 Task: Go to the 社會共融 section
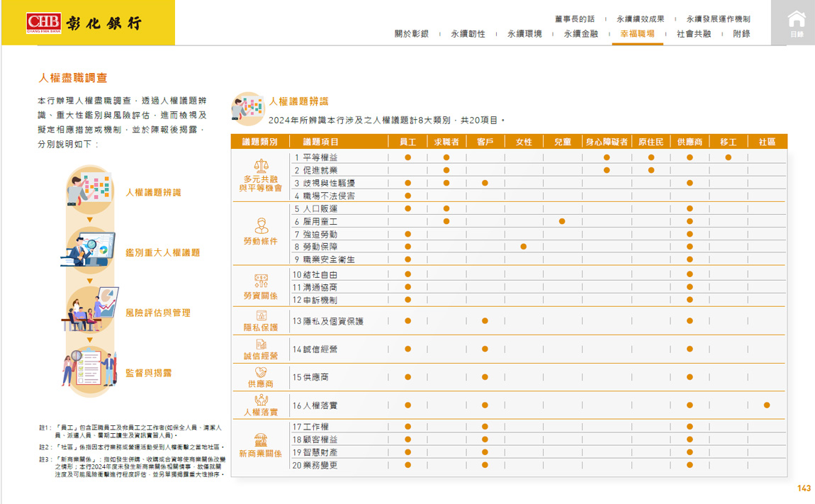tap(694, 34)
